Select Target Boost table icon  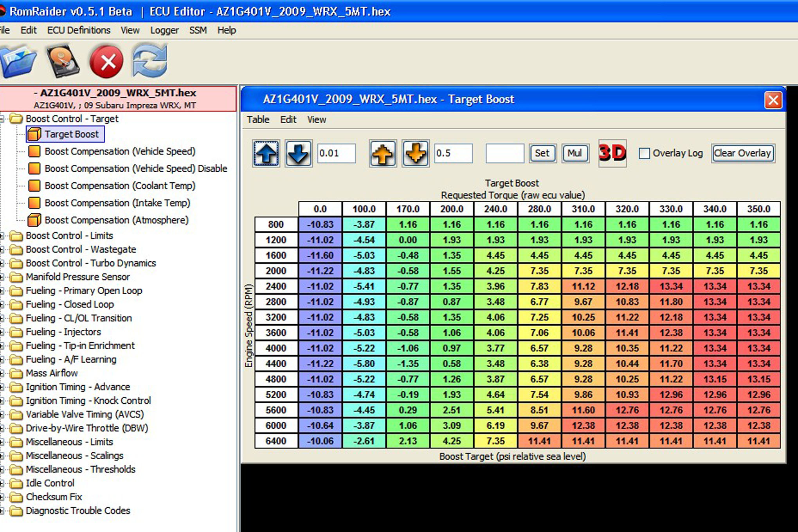click(34, 134)
